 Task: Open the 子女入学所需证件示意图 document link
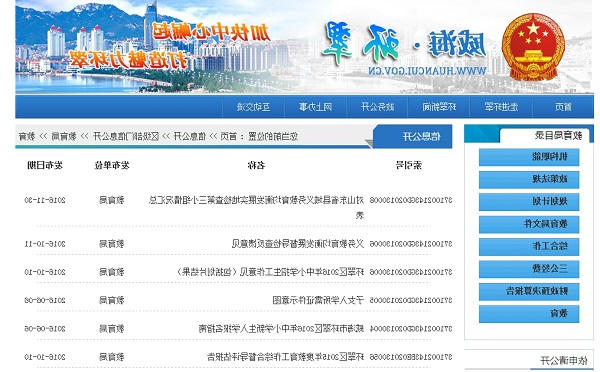(x=318, y=300)
